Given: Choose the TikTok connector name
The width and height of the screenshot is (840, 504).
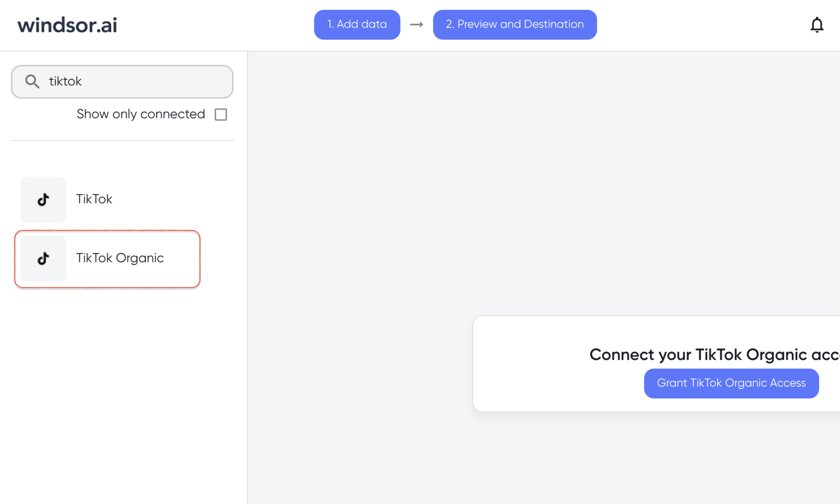Looking at the screenshot, I should pos(94,199).
